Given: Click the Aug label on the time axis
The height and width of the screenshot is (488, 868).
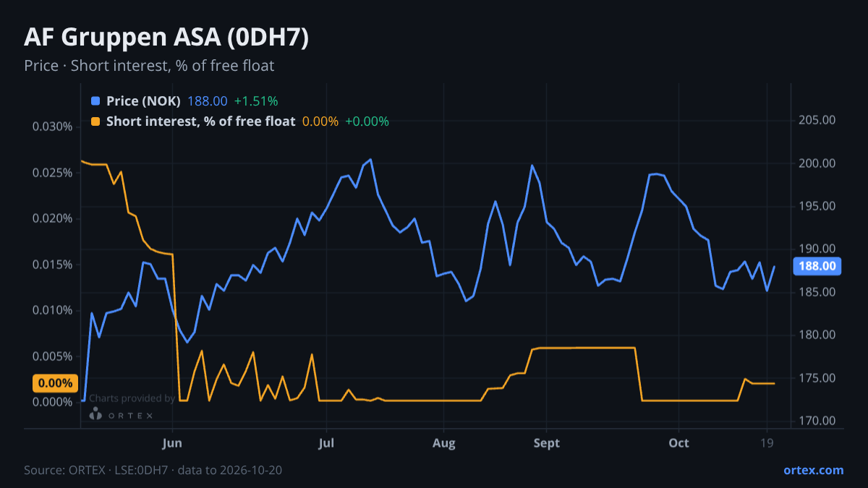Looking at the screenshot, I should 444,443.
